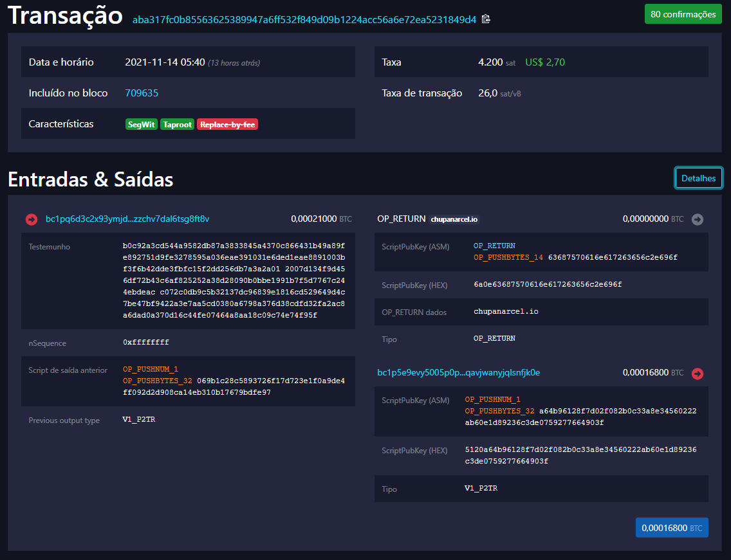
Task: Open the transaction hash link
Action: point(304,19)
